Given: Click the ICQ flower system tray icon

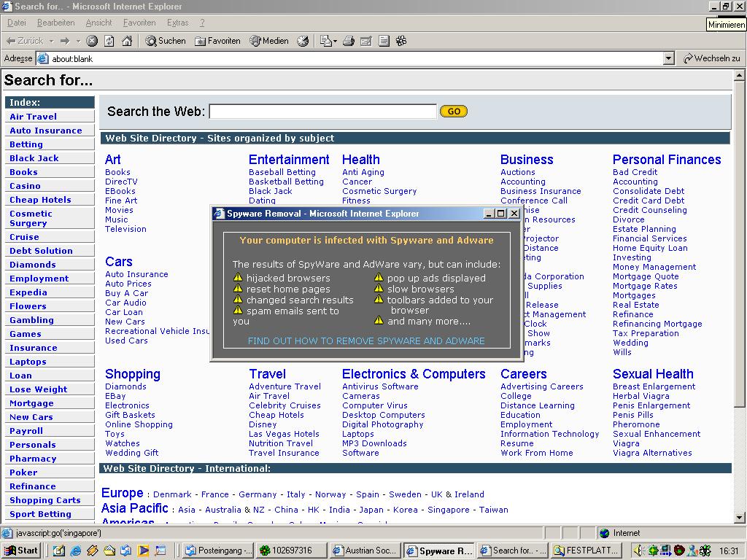Looking at the screenshot, I should click(x=705, y=551).
